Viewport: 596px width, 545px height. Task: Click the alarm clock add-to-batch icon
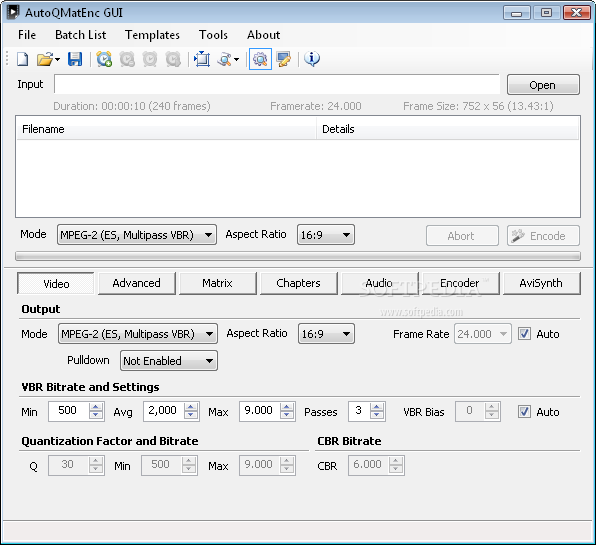click(x=104, y=59)
